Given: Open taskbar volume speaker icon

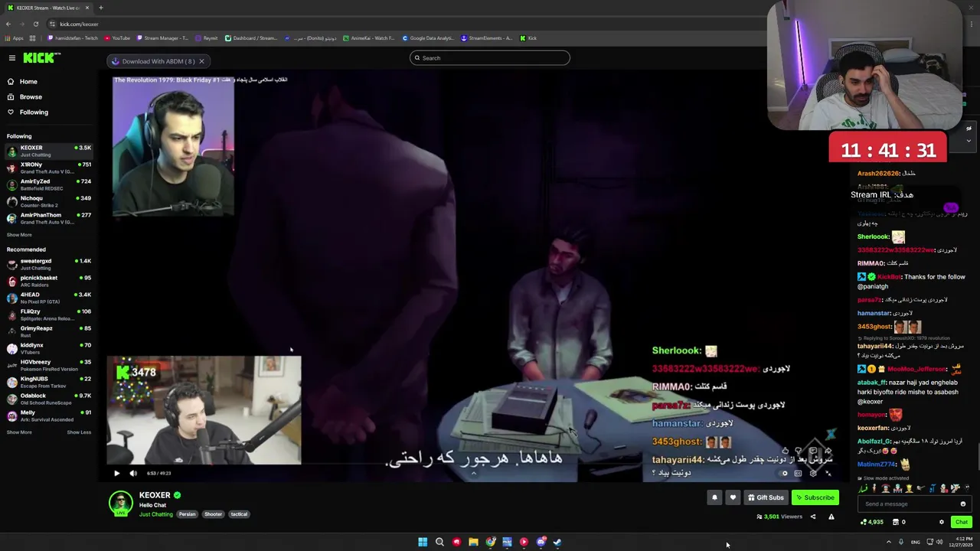Looking at the screenshot, I should click(x=939, y=542).
